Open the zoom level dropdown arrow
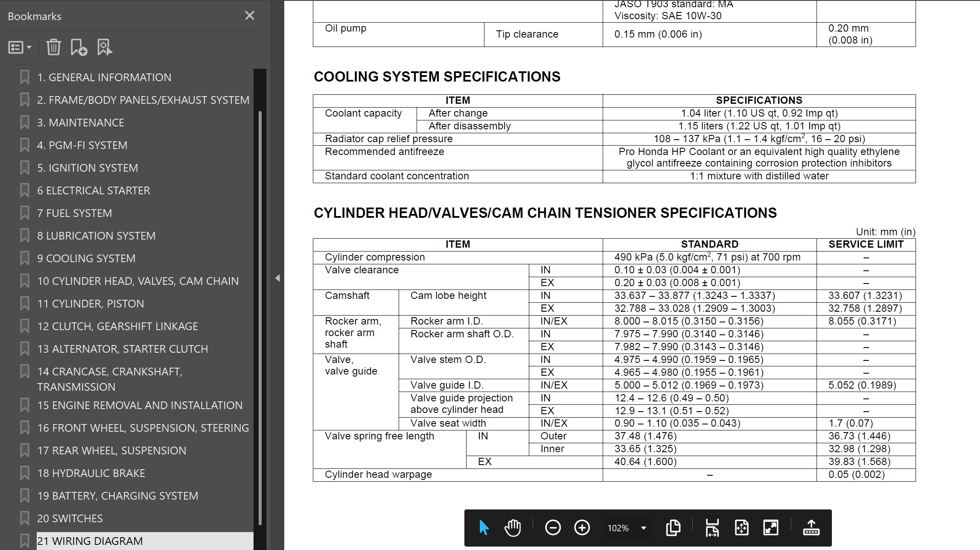Screen dimensions: 980x550 [x=644, y=528]
